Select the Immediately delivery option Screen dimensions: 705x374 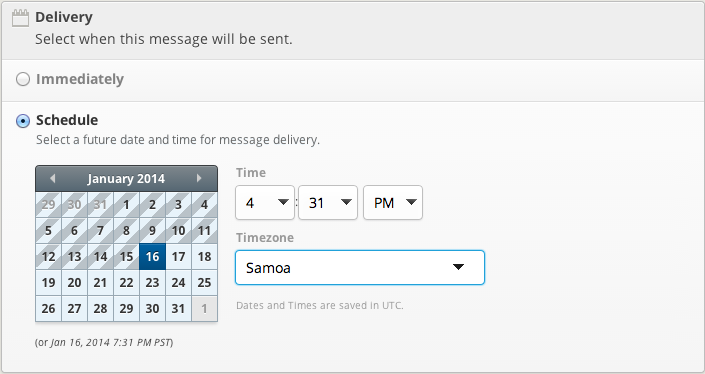[23, 80]
